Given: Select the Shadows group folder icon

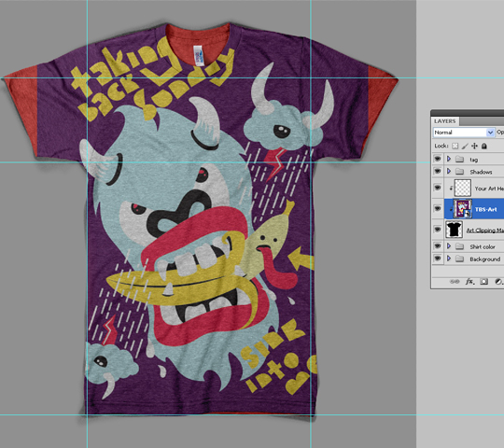Looking at the screenshot, I should [x=459, y=172].
